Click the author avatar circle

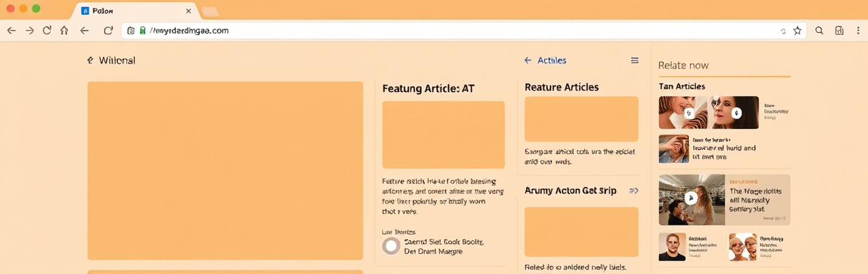point(391,246)
